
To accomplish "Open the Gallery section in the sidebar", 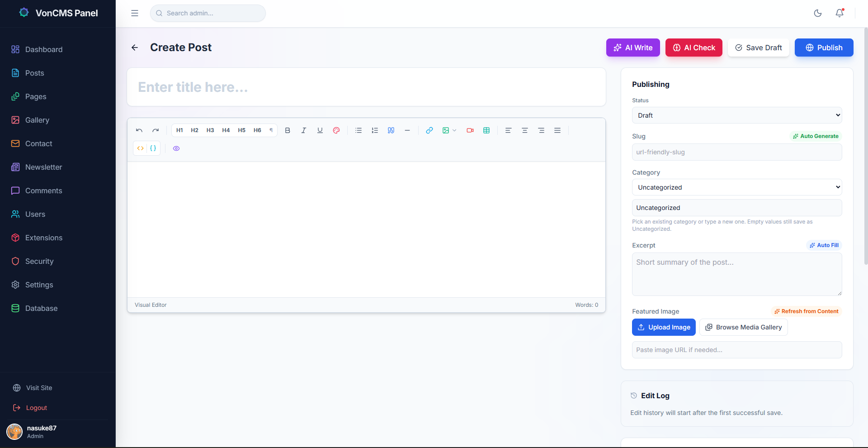I will click(x=37, y=120).
